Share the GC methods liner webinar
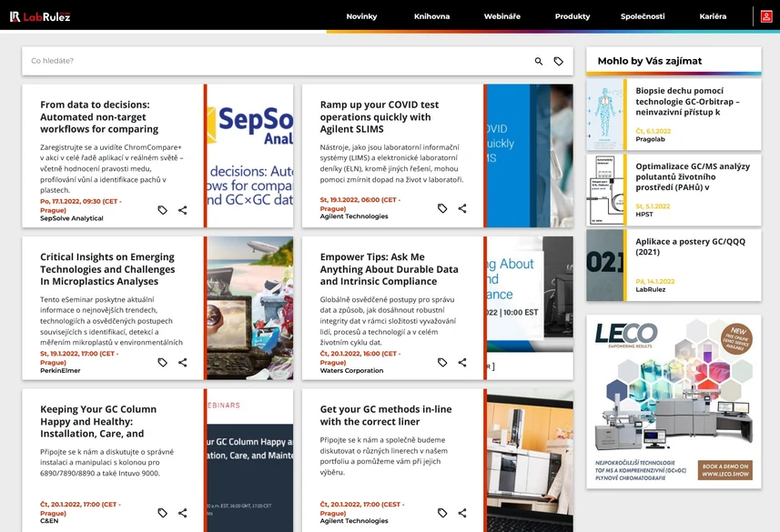This screenshot has width=780, height=532. click(462, 513)
